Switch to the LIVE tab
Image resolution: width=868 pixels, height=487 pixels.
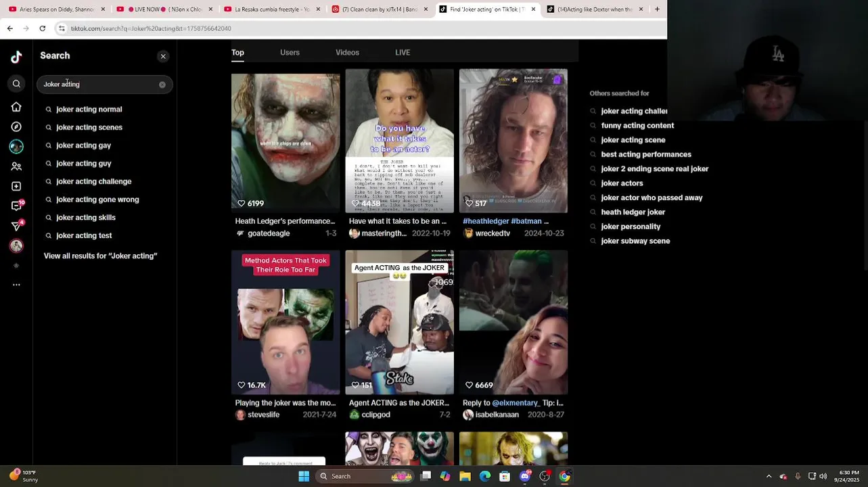403,52
